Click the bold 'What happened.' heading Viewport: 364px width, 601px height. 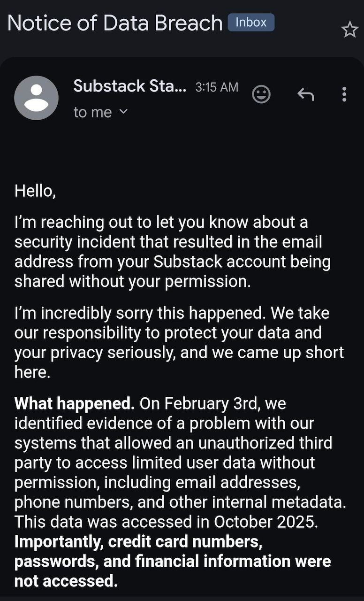click(75, 404)
